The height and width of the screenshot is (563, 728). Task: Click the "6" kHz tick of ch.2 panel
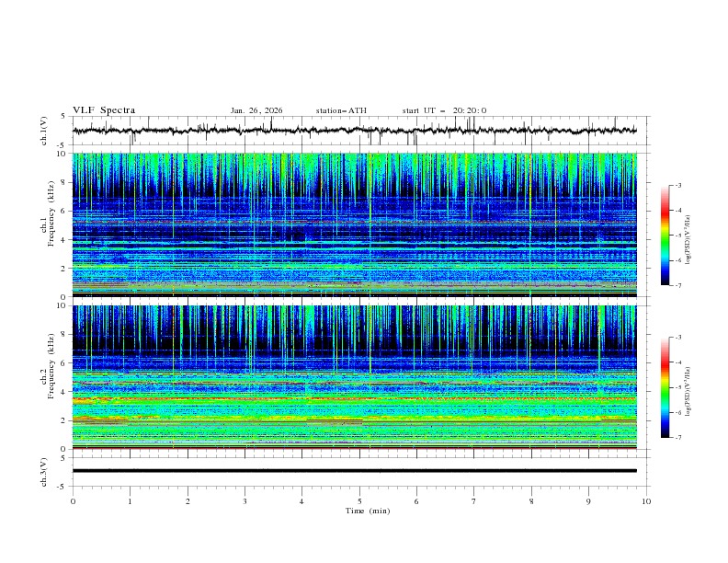coord(64,363)
